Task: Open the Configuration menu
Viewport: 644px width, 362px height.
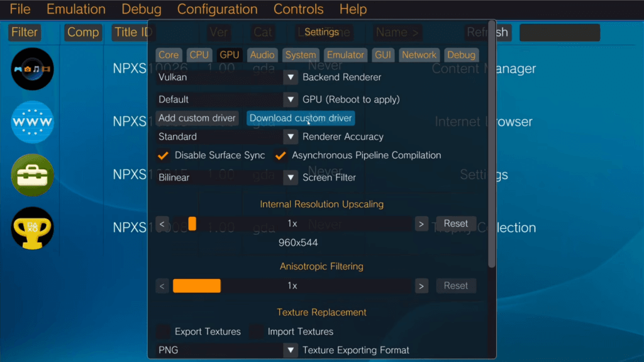Action: point(217,9)
